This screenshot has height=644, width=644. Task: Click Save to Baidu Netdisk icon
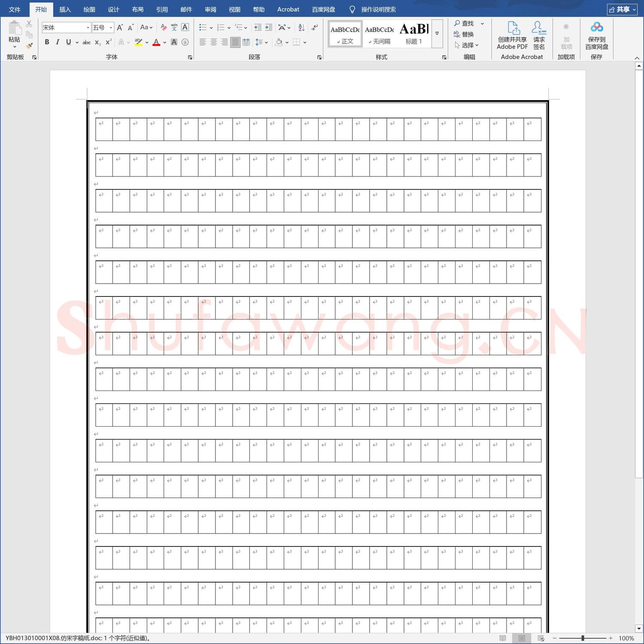tap(596, 35)
